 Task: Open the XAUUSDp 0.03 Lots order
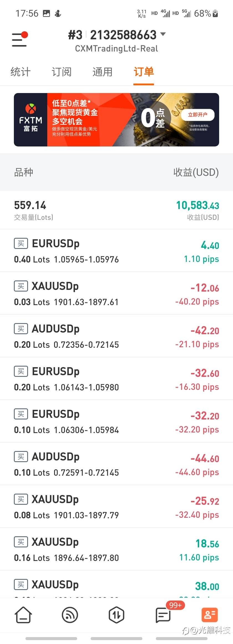116,293
